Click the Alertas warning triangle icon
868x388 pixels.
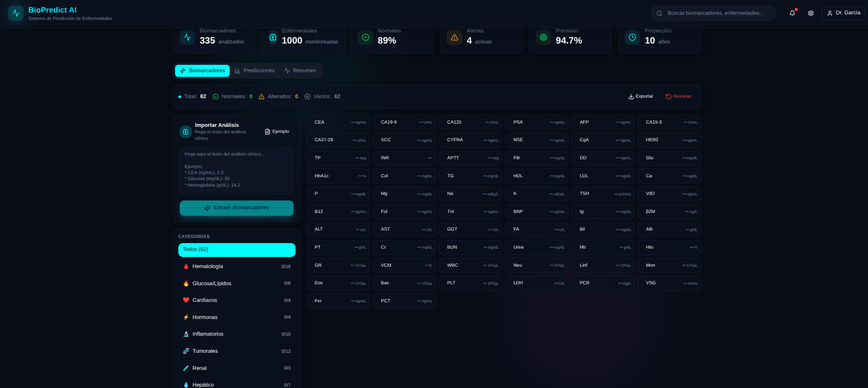454,38
